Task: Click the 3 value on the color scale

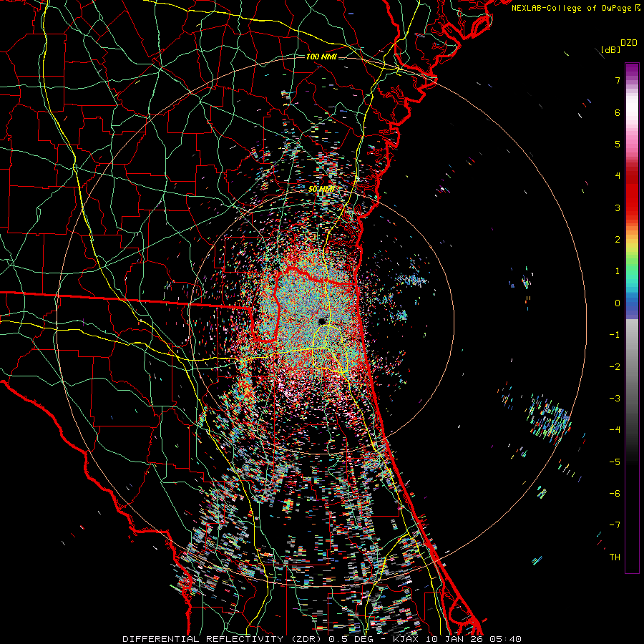Action: pos(618,208)
